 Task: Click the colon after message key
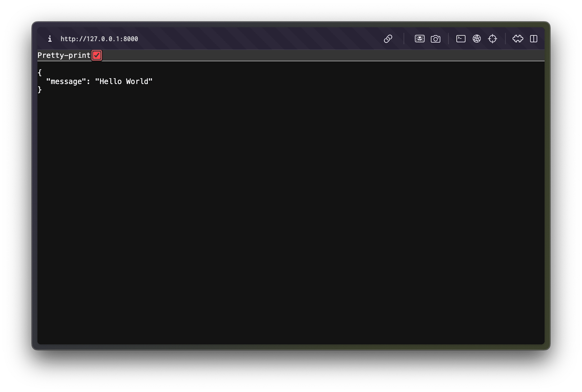[88, 82]
